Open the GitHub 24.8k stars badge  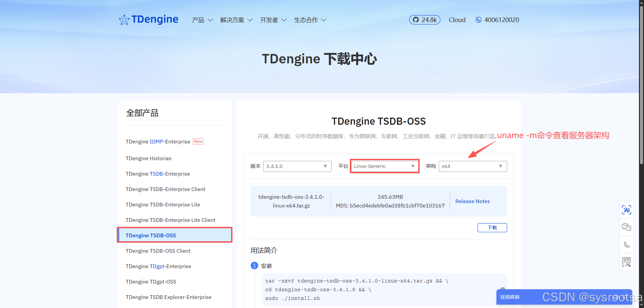tap(425, 20)
